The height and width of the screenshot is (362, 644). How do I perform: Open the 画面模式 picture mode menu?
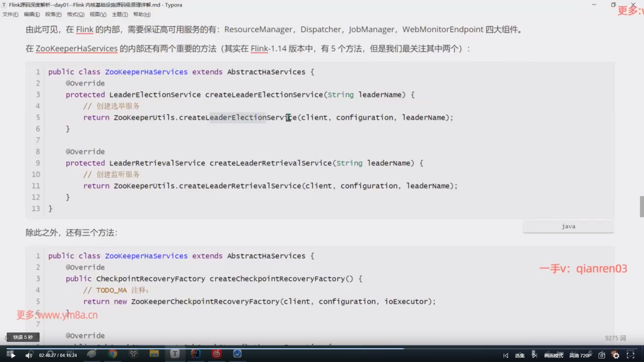tap(554, 356)
